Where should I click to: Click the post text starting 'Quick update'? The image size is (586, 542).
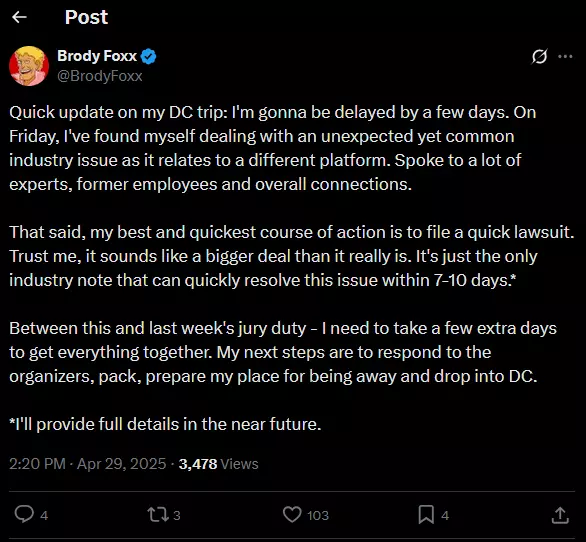[x=292, y=268]
